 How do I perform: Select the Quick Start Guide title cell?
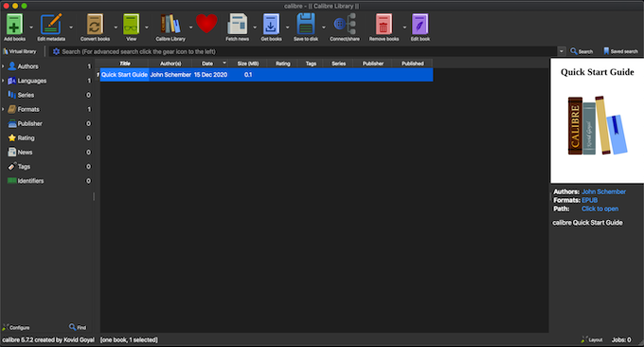click(x=124, y=75)
